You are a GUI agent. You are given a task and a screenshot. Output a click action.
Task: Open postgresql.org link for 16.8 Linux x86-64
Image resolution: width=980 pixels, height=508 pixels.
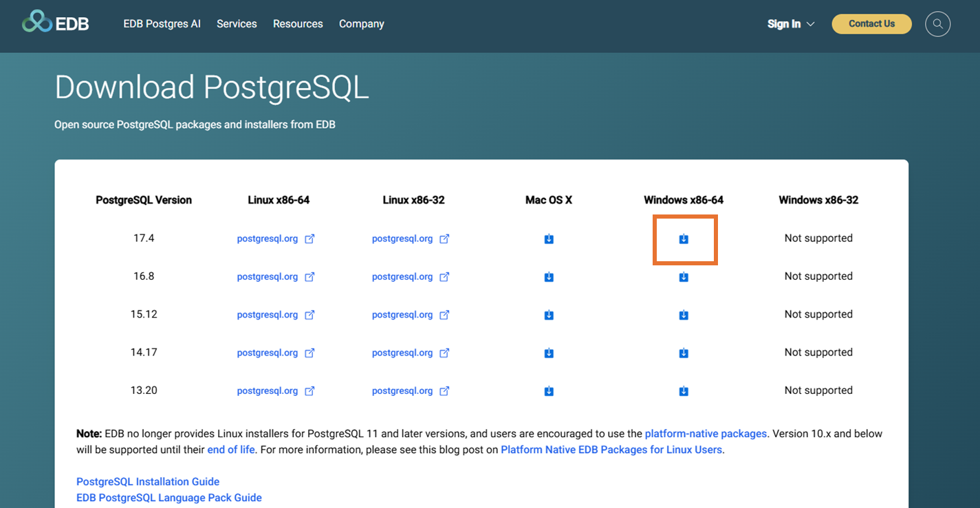268,276
